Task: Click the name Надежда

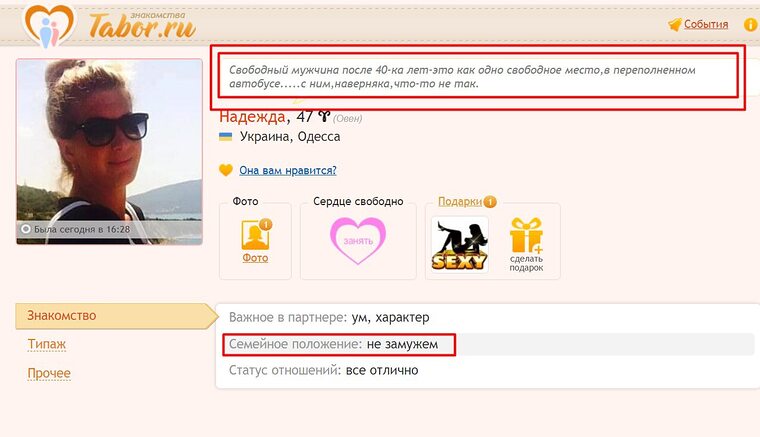Action: click(x=252, y=117)
